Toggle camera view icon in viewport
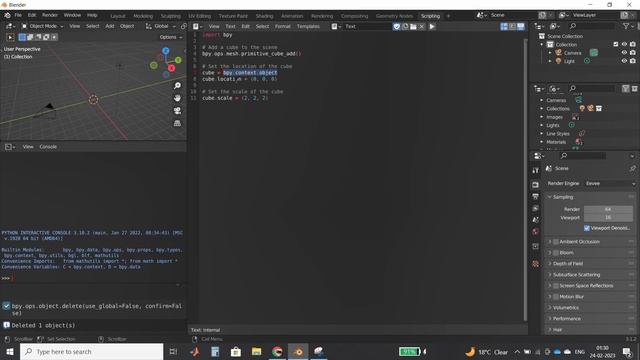Image resolution: width=640 pixels, height=360 pixels. click(177, 111)
